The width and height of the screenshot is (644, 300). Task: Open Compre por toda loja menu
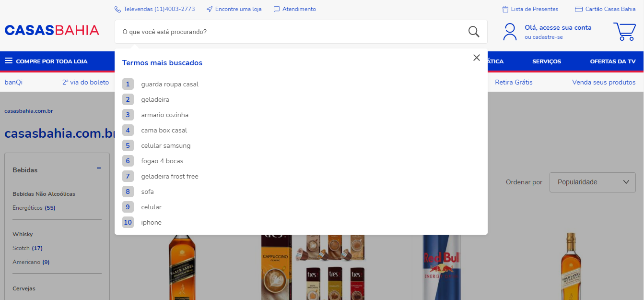(46, 61)
